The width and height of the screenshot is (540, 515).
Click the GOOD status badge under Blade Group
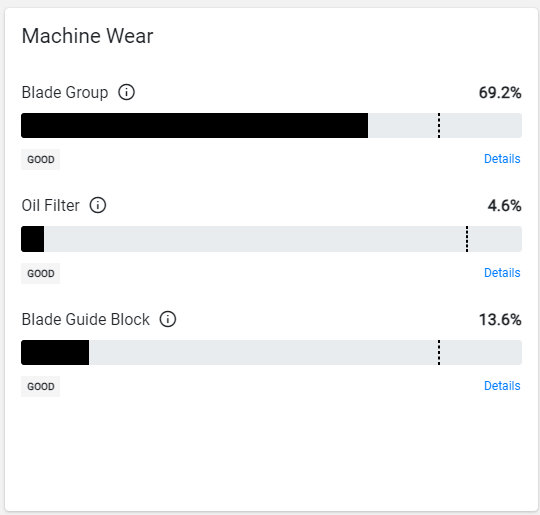point(41,159)
